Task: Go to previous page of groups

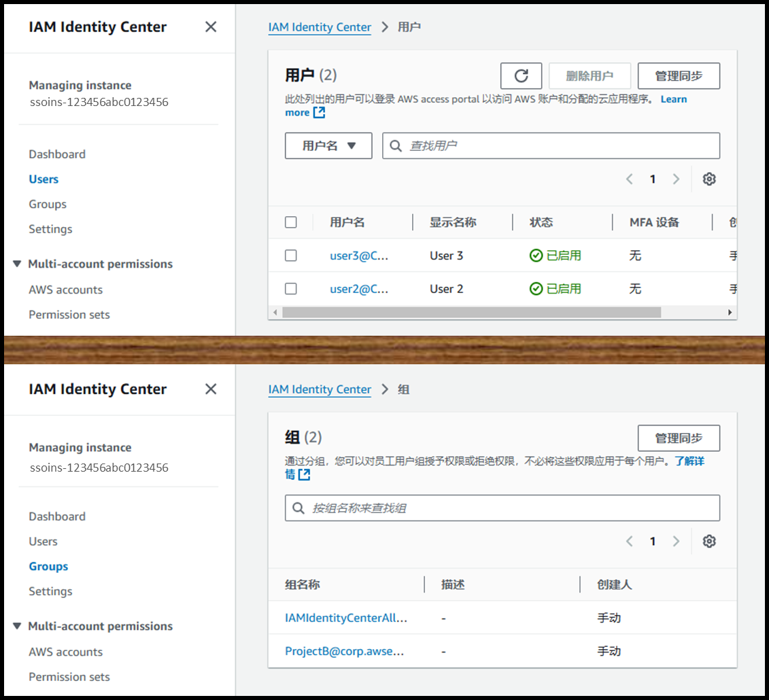Action: (630, 541)
